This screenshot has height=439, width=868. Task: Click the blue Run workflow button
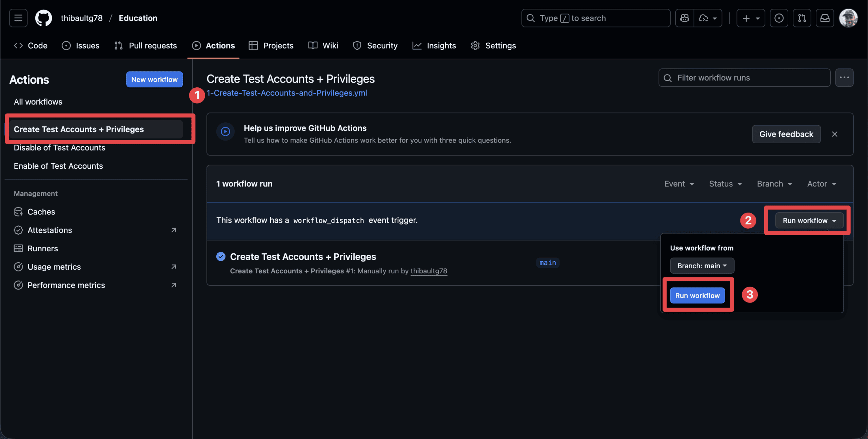tap(697, 295)
